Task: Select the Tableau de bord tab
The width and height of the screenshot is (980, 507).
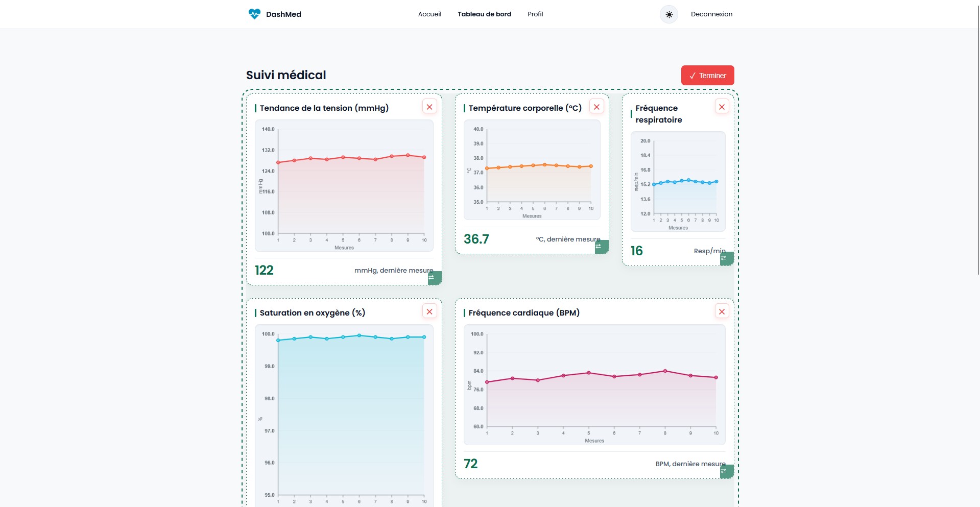Action: pyautogui.click(x=484, y=14)
